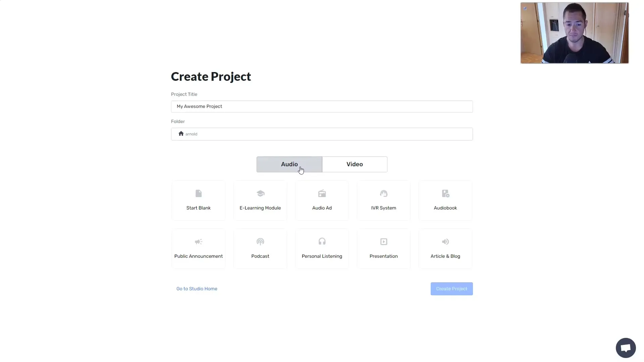644x362 pixels.
Task: Click the Go to Studio Home link
Action: coord(197,289)
